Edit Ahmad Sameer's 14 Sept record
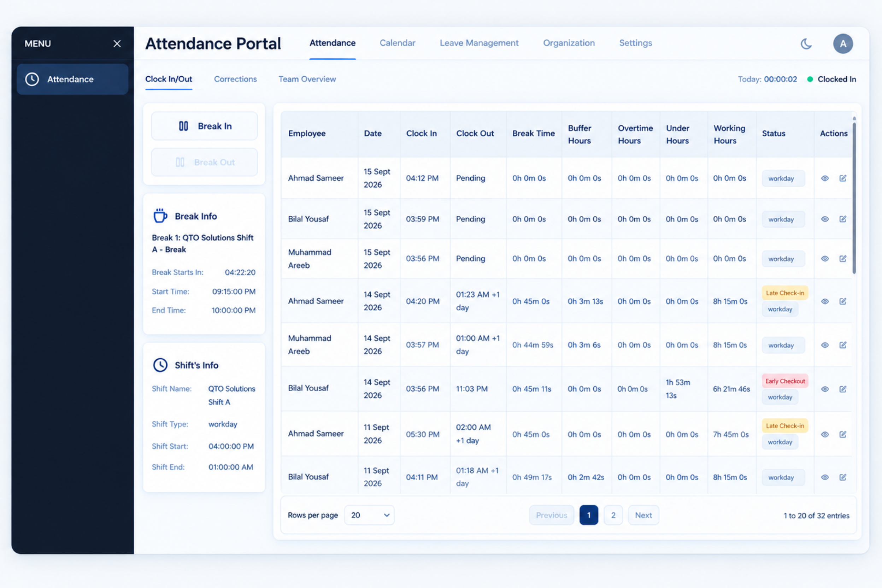The width and height of the screenshot is (882, 588). pyautogui.click(x=843, y=301)
